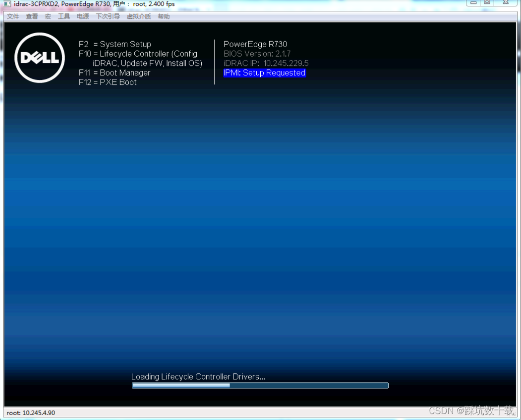Open the 文件 menu

tap(13, 16)
